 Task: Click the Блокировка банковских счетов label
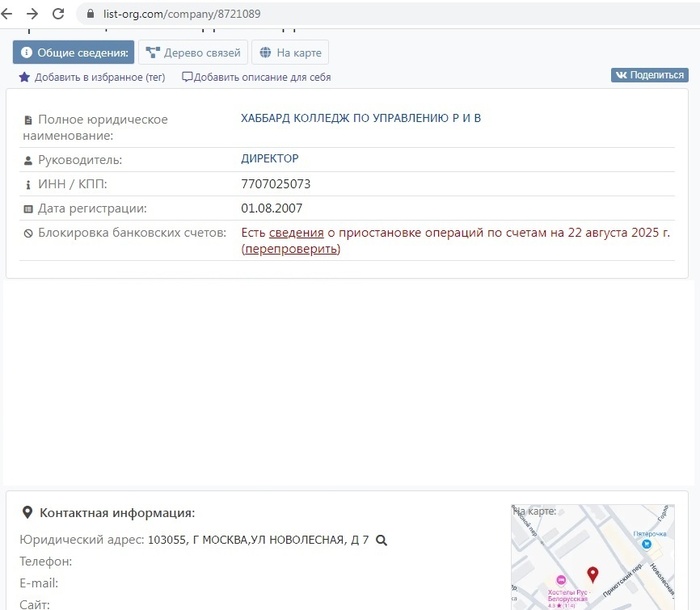[132, 233]
